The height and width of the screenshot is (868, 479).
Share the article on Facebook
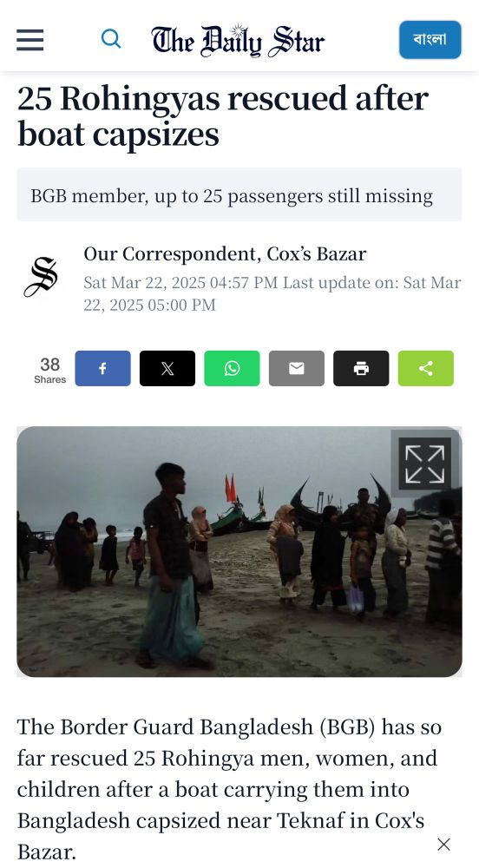click(103, 368)
